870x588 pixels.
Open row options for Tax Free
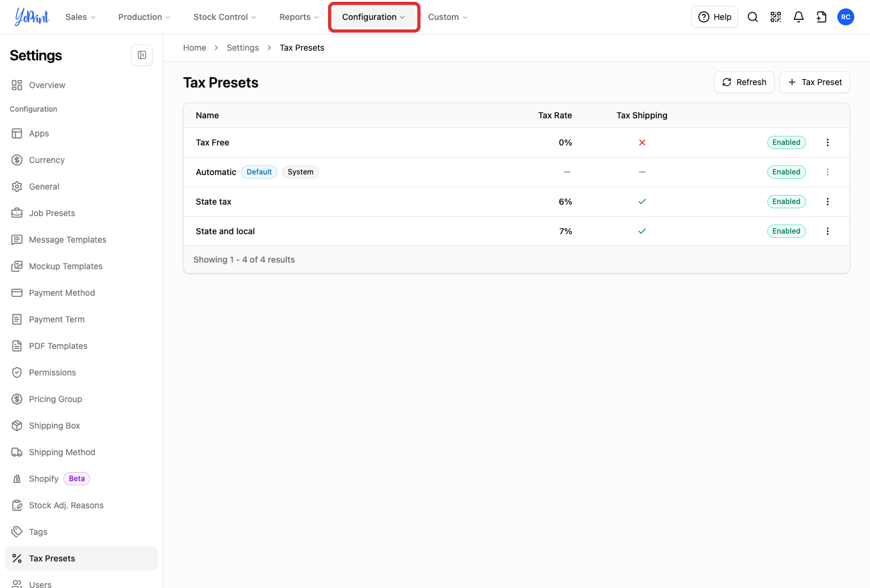[x=828, y=142]
